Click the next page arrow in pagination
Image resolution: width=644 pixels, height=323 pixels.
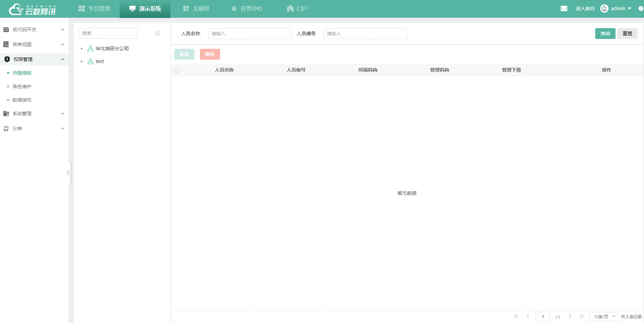click(x=570, y=317)
